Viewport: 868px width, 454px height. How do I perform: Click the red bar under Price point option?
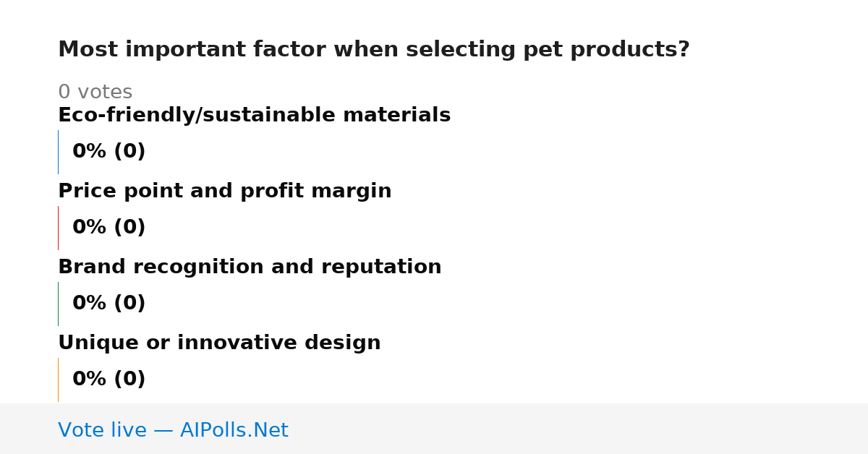[58, 228]
